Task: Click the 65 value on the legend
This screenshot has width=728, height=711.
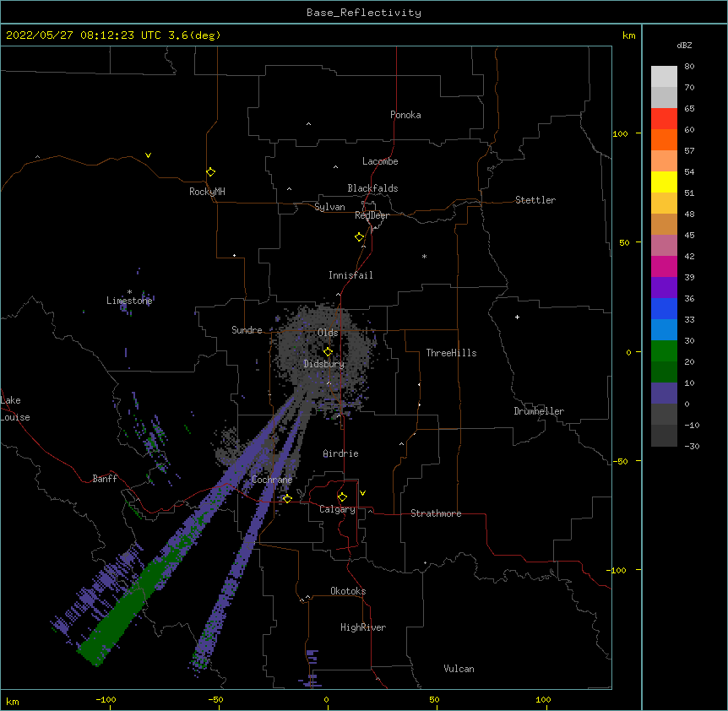Action: coord(689,109)
